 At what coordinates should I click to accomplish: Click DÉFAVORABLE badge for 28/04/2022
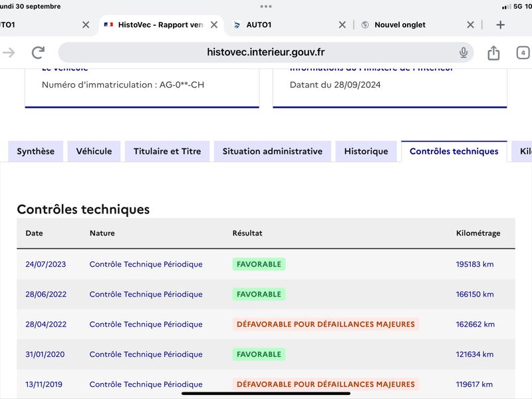tap(326, 325)
